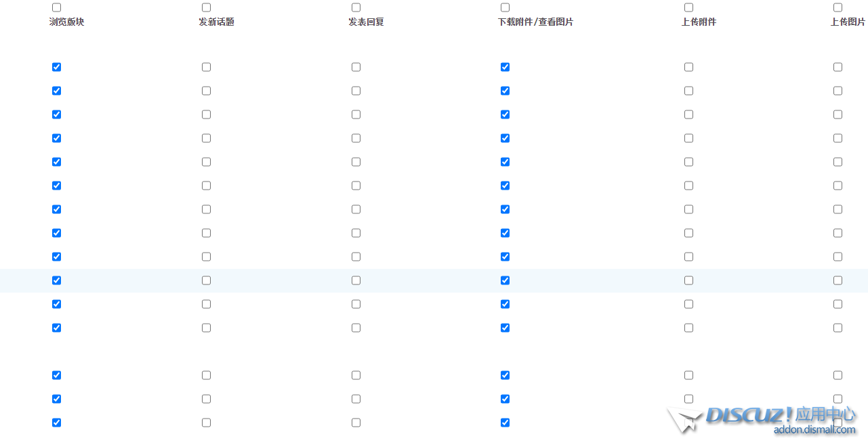The height and width of the screenshot is (447, 868).
Task: Check 发表回复 in the bottom-most row
Action: pos(356,423)
